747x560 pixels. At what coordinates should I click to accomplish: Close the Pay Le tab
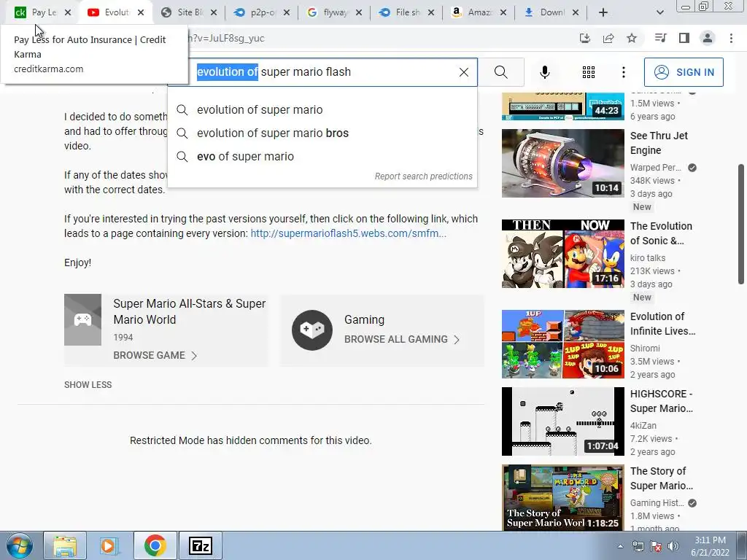click(68, 13)
